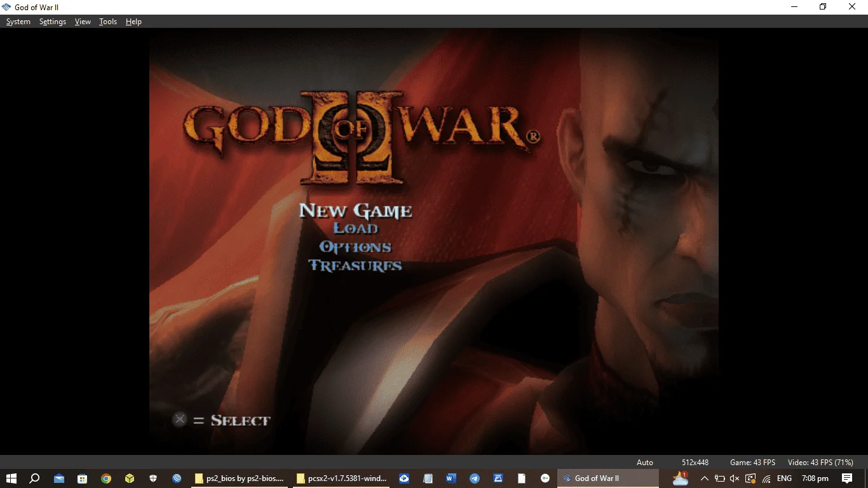Open the Windows Start menu
Image resolution: width=868 pixels, height=488 pixels.
click(11, 478)
